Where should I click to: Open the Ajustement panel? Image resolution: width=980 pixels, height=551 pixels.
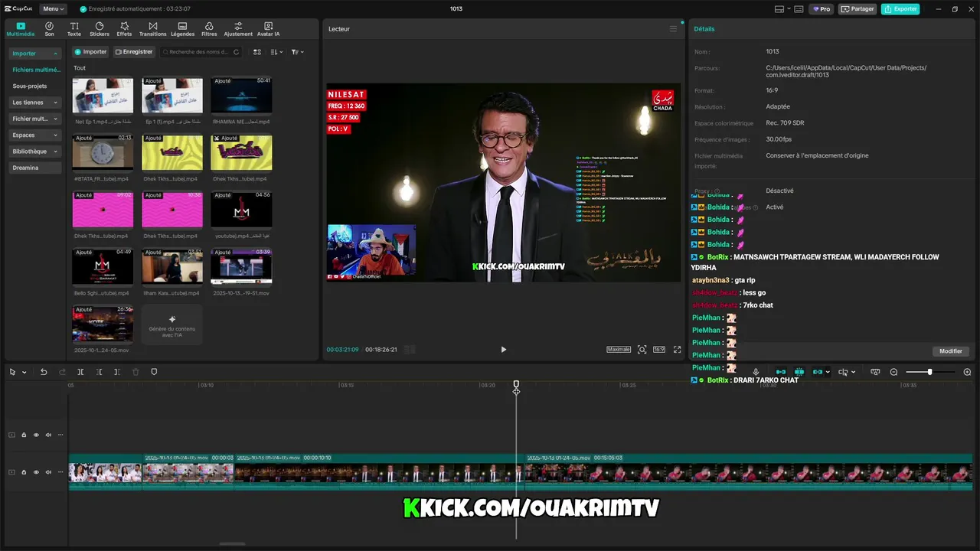click(x=238, y=29)
